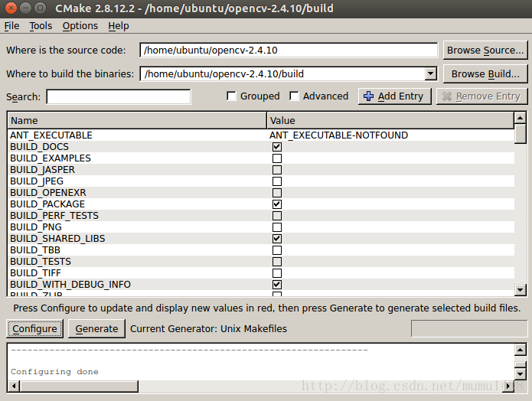Click the Add Entry button

pyautogui.click(x=394, y=96)
